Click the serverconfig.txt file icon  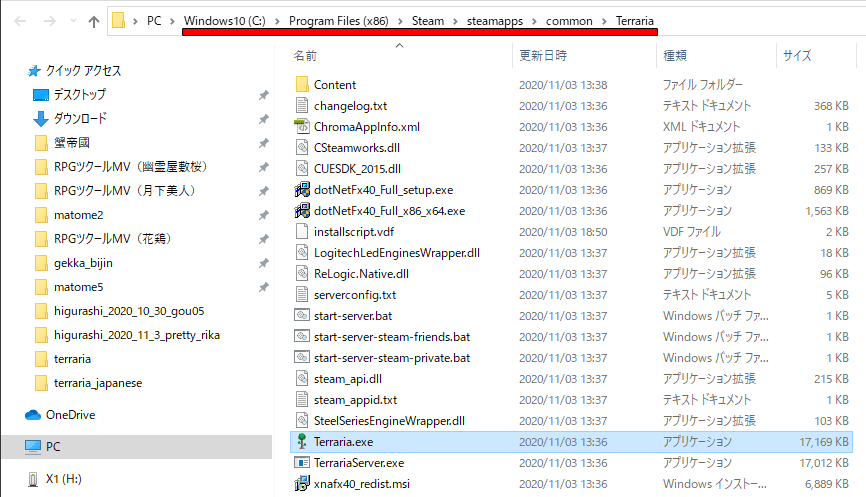click(302, 294)
